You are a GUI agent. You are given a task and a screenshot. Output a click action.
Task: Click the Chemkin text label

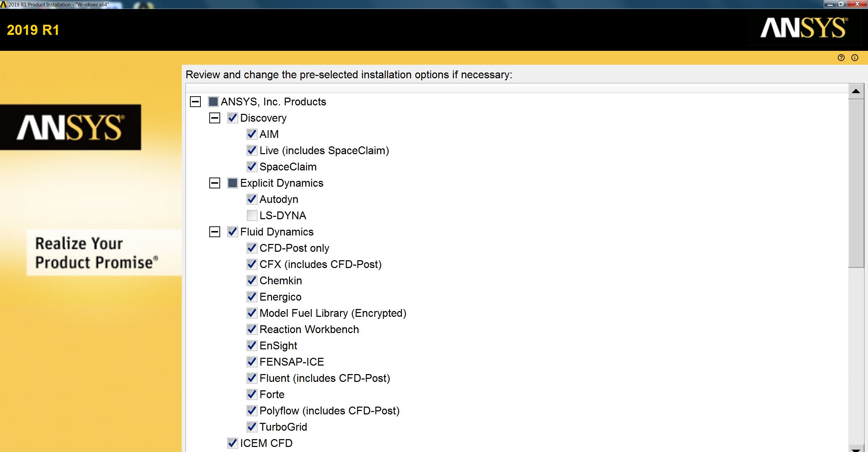click(281, 281)
